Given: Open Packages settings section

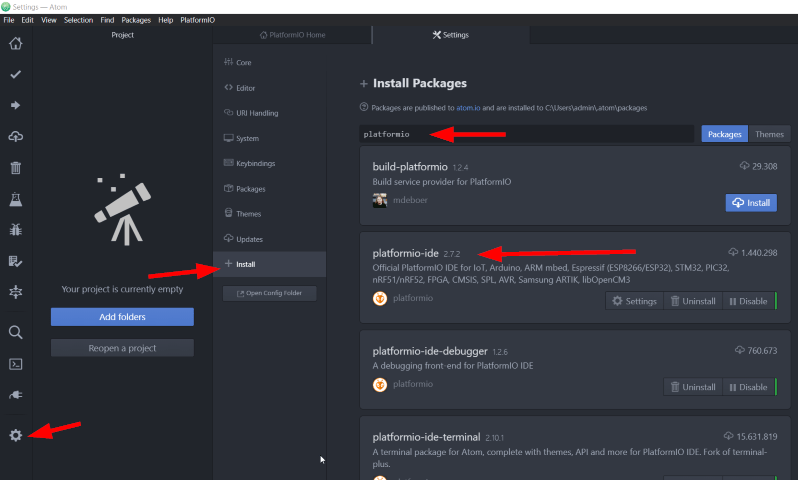Looking at the screenshot, I should [270, 189].
